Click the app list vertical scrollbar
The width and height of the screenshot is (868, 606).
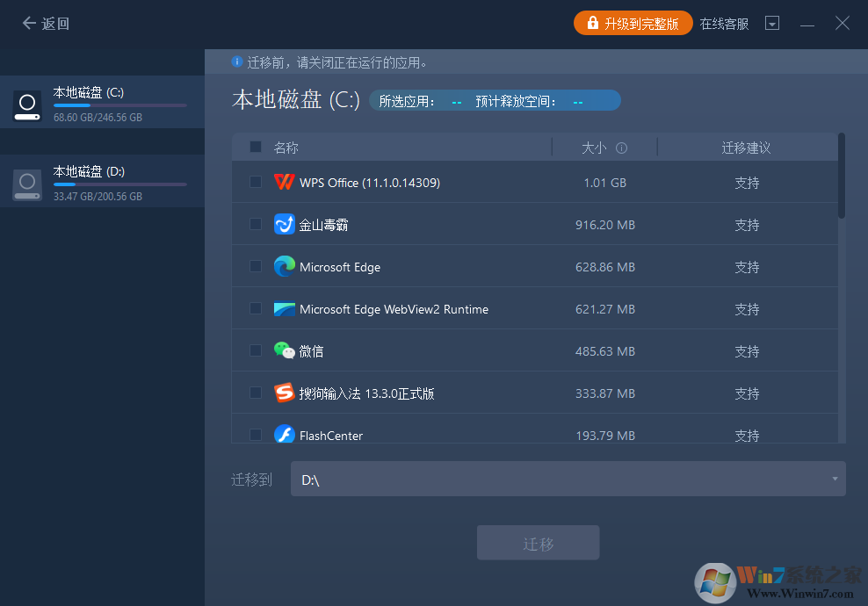(842, 176)
